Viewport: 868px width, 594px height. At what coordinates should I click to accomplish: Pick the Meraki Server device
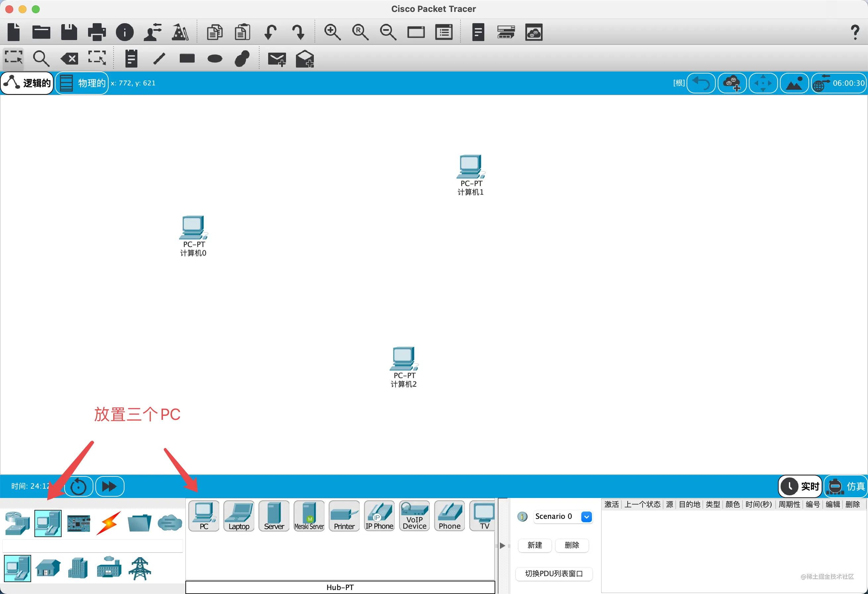(309, 516)
